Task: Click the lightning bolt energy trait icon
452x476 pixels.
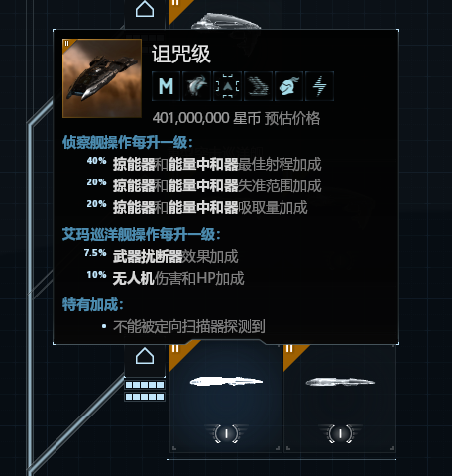Action: [319, 86]
